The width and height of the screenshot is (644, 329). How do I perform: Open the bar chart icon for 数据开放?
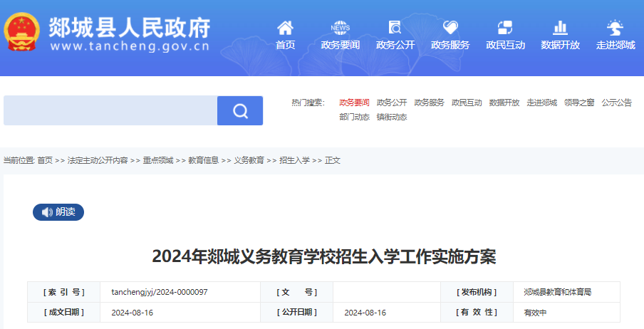(x=560, y=28)
